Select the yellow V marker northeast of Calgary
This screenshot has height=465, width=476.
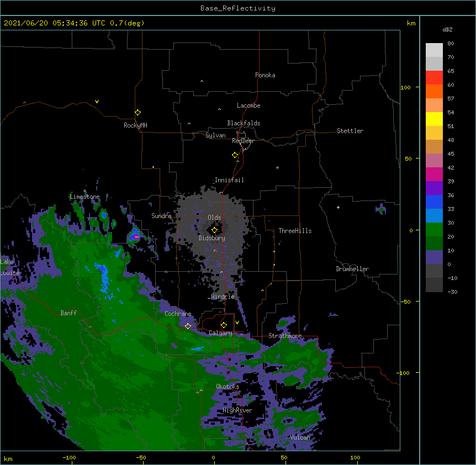click(x=237, y=323)
